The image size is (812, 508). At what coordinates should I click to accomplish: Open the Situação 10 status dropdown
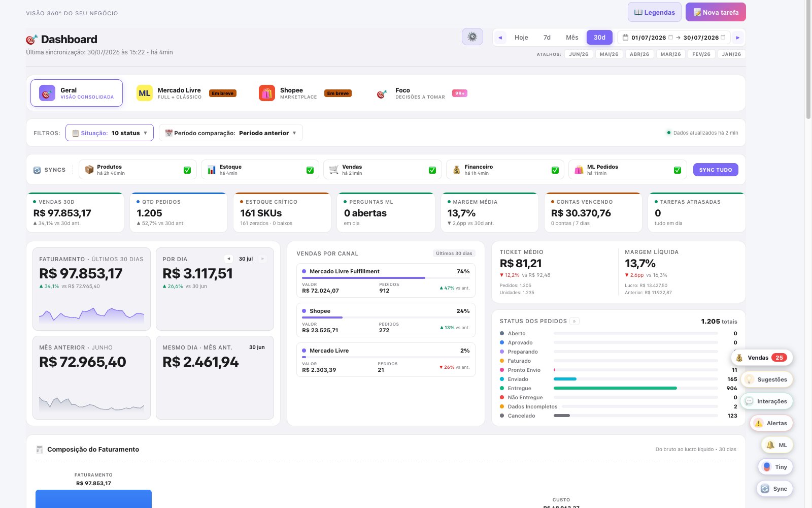(x=110, y=133)
